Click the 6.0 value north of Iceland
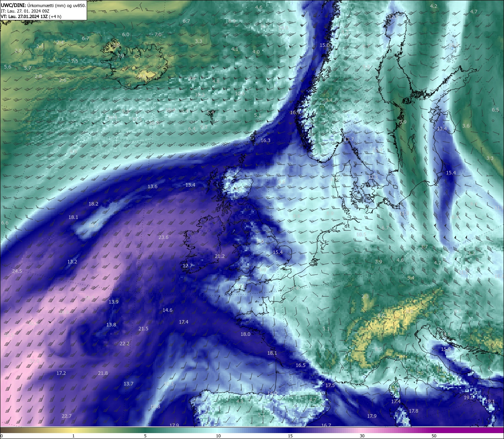504x439 pixels. (x=126, y=34)
